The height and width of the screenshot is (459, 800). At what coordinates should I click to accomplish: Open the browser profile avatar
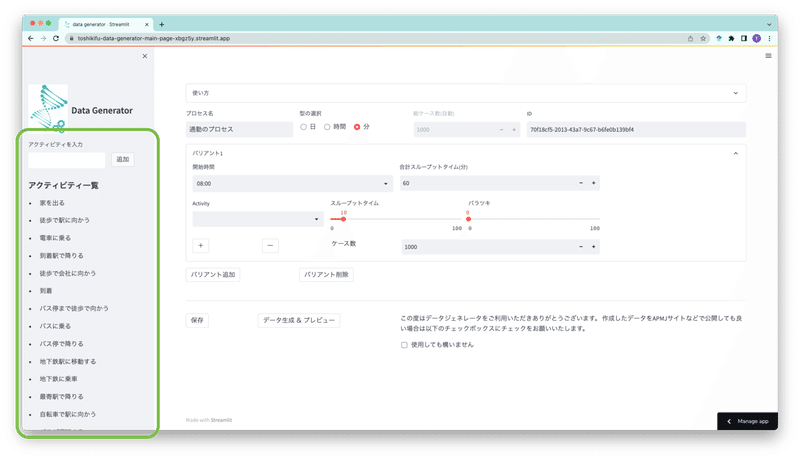[757, 38]
